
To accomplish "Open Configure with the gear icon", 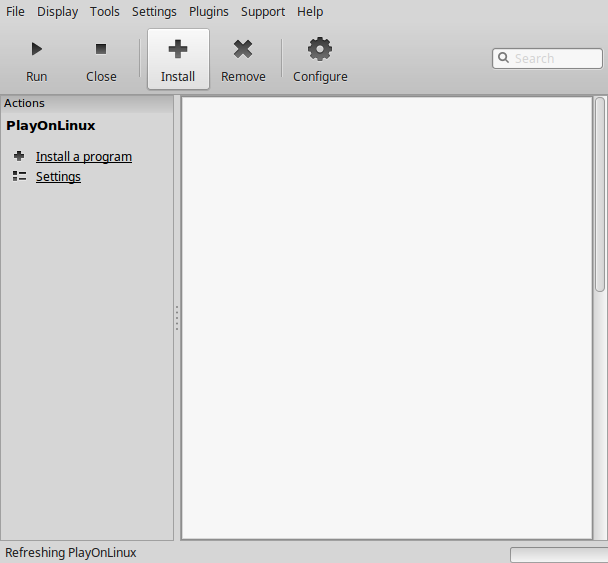I will click(x=320, y=49).
